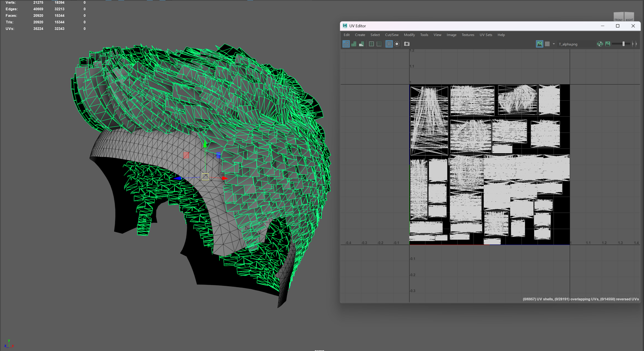
Task: Click the dimmed grid icon beside UV grid
Action: [x=379, y=44]
